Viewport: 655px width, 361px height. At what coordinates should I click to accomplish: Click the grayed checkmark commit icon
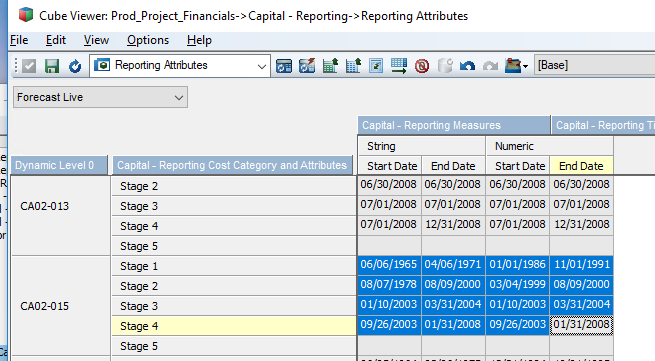(29, 66)
